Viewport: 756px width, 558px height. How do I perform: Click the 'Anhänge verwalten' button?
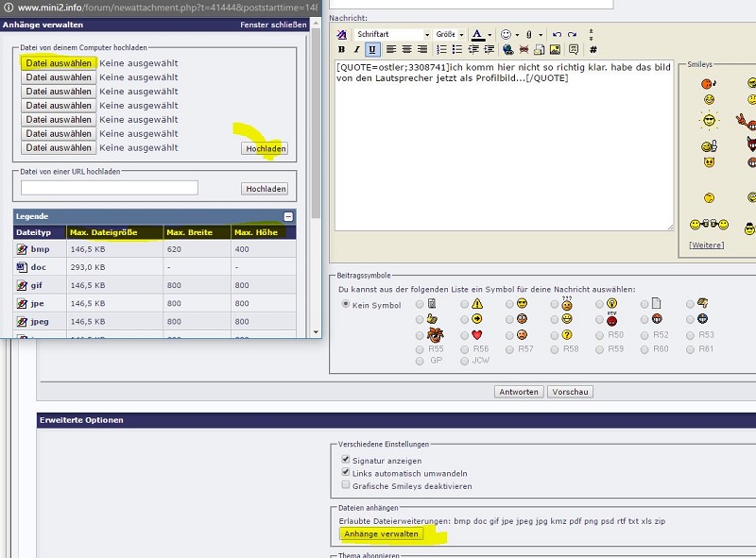pos(382,533)
